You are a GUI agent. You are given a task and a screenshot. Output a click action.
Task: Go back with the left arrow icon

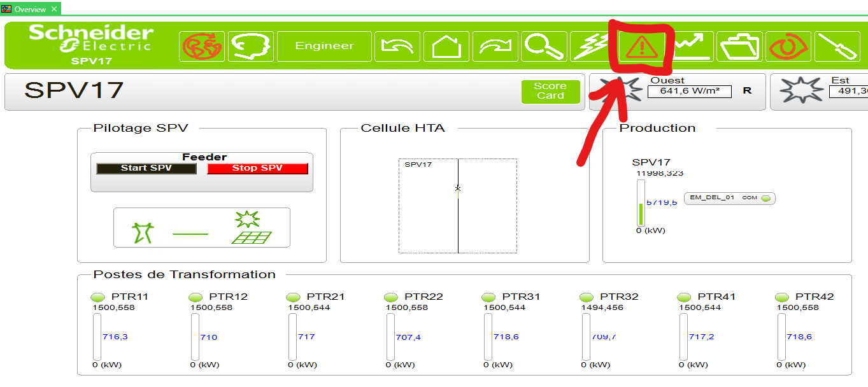point(397,46)
